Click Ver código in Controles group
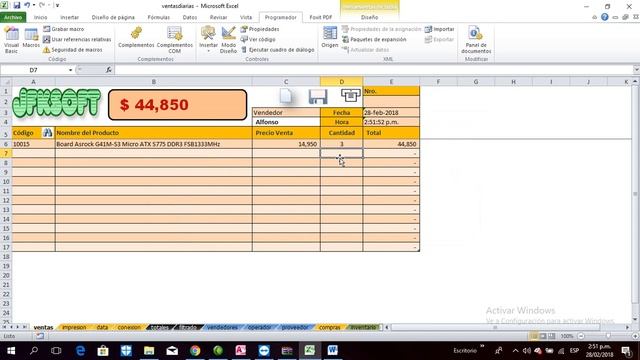The height and width of the screenshot is (360, 640). click(258, 40)
